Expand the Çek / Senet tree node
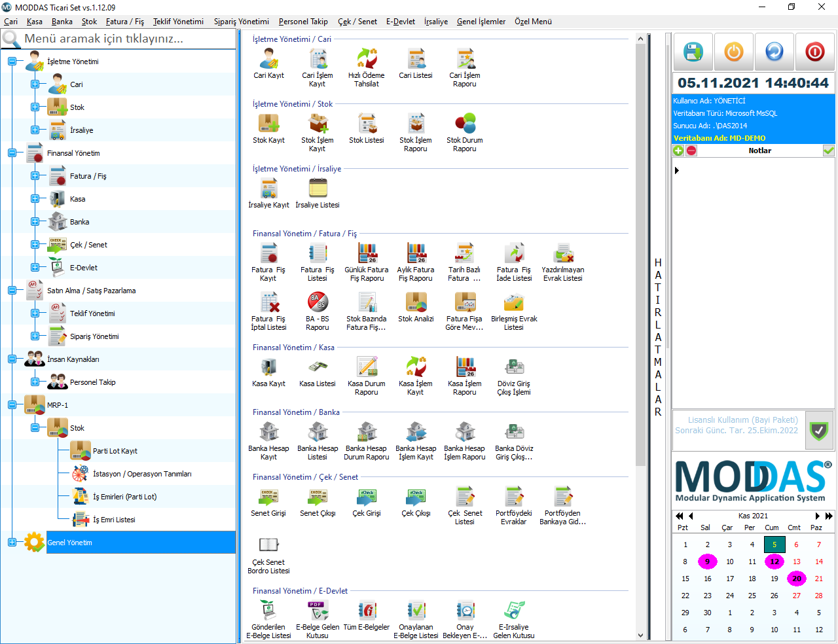The width and height of the screenshot is (838, 644). click(35, 245)
